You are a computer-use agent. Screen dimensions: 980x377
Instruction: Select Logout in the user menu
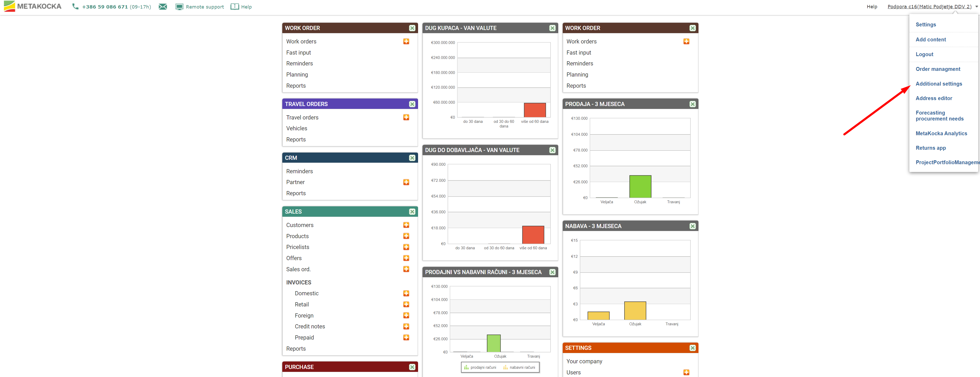tap(924, 54)
